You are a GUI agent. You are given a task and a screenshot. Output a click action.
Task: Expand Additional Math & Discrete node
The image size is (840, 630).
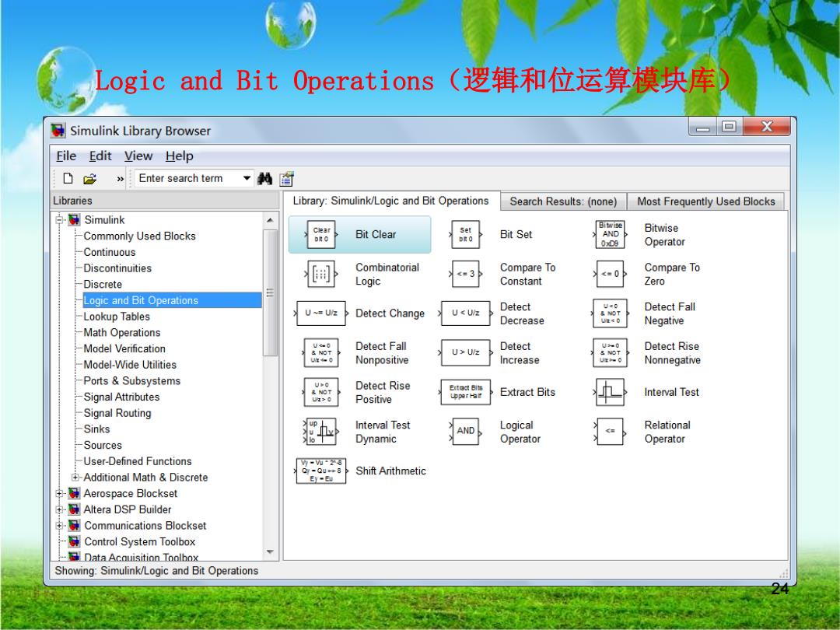(x=75, y=478)
